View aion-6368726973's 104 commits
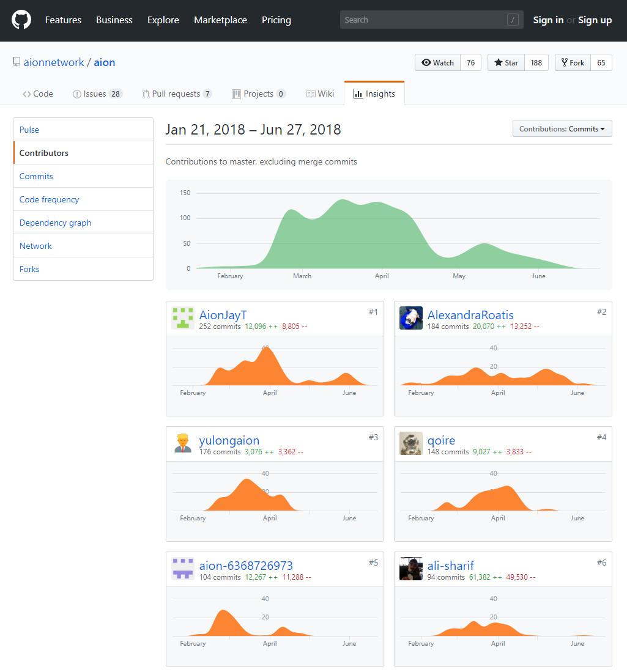 220,577
